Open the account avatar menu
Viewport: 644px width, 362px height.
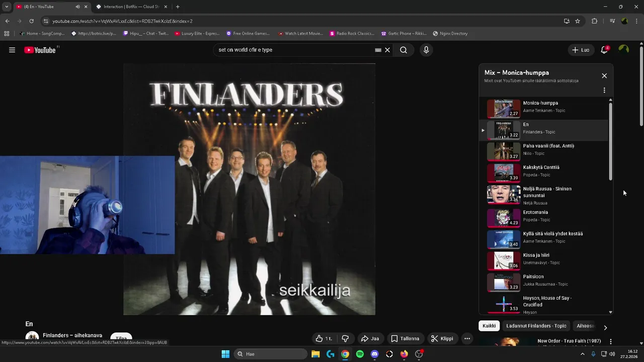(624, 49)
